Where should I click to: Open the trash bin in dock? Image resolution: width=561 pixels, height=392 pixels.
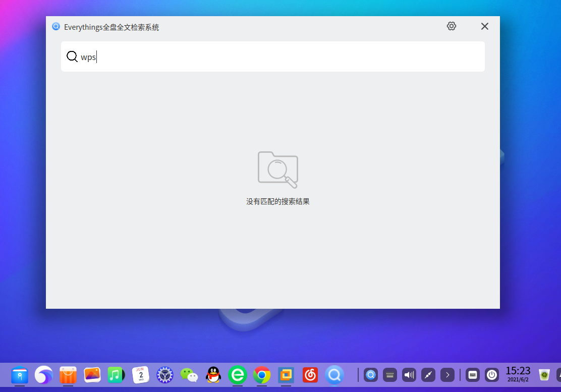[x=544, y=375]
